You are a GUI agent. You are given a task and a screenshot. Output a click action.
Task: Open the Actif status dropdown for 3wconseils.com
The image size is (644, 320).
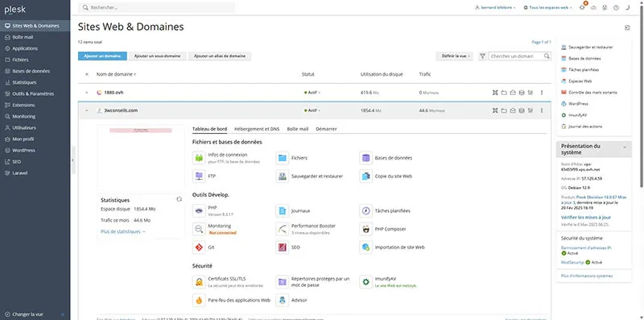coord(312,110)
